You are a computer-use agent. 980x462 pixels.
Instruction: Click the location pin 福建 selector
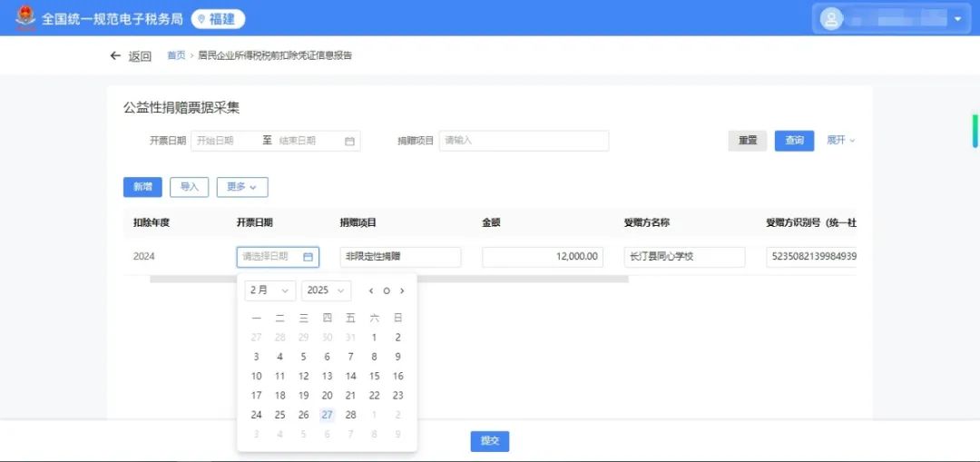click(x=218, y=19)
